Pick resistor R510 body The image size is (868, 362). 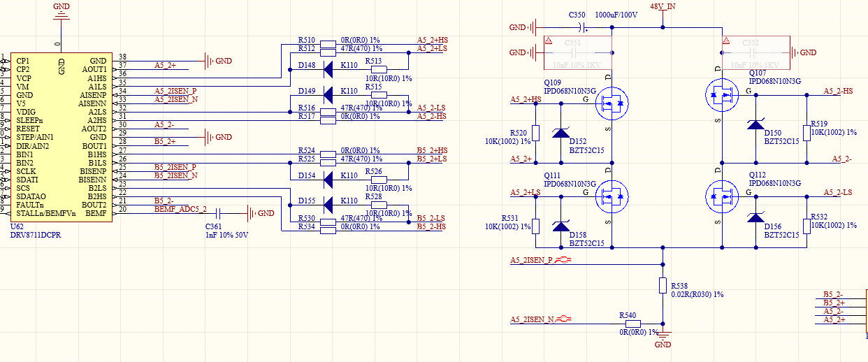pos(328,44)
